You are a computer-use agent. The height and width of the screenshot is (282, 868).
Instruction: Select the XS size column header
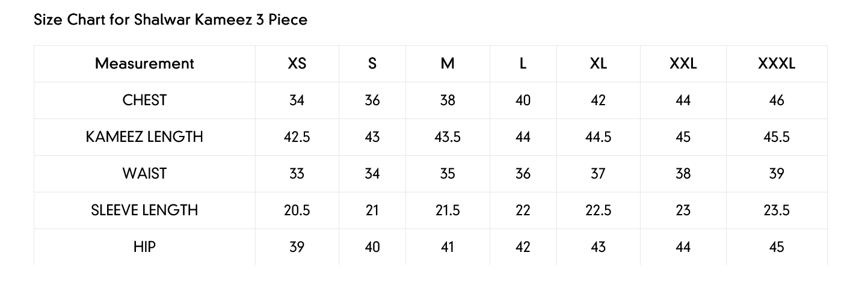(x=297, y=63)
